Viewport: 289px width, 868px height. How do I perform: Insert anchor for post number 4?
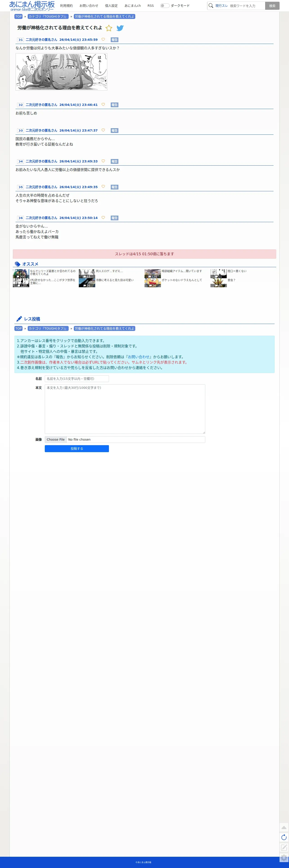[x=20, y=161]
